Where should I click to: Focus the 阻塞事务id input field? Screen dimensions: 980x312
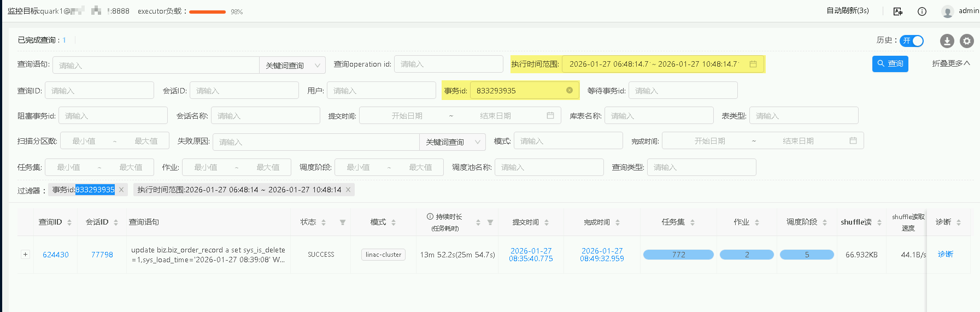click(113, 115)
